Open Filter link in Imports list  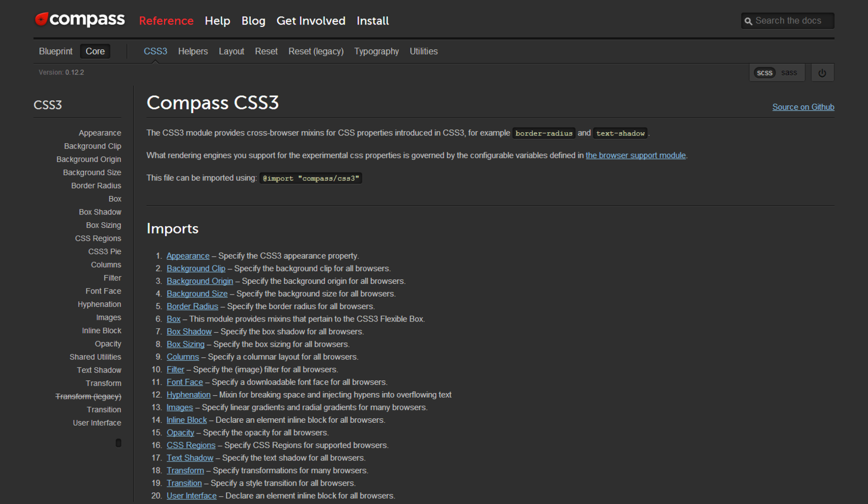[176, 370]
